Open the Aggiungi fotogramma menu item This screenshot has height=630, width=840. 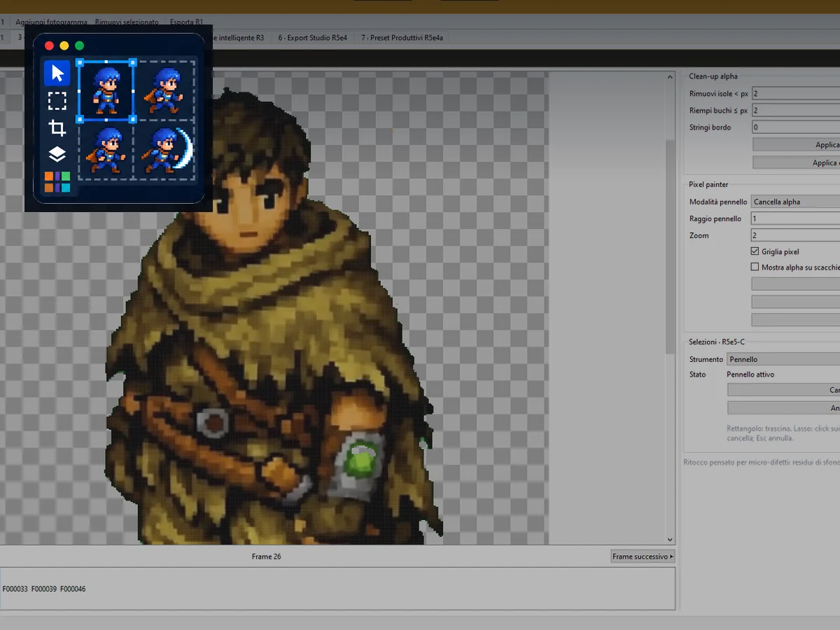pyautogui.click(x=52, y=22)
